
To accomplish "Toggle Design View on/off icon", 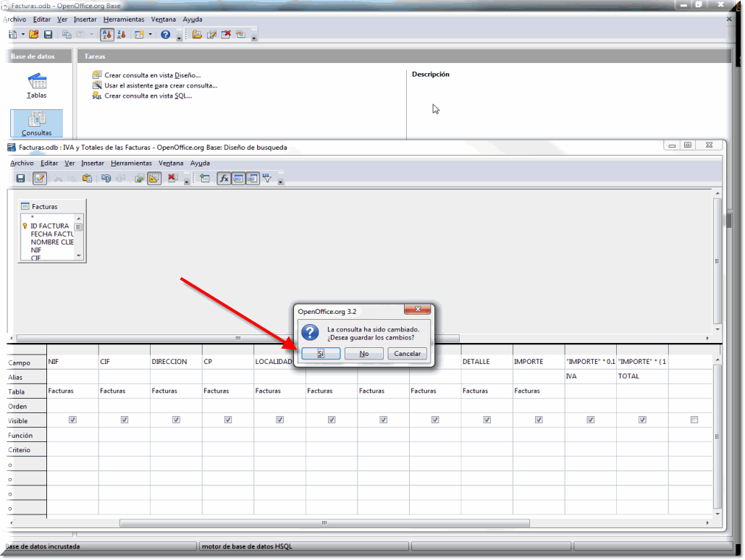I will 154,179.
